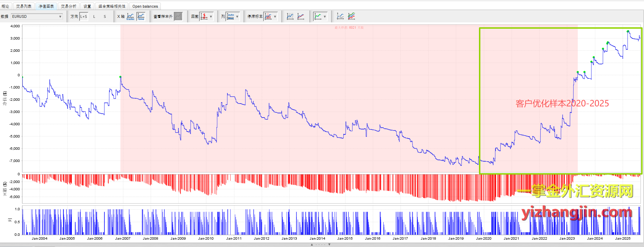644x247 pixels.
Task: Expand the drawdown type dropdown arrow
Action: [211, 16]
